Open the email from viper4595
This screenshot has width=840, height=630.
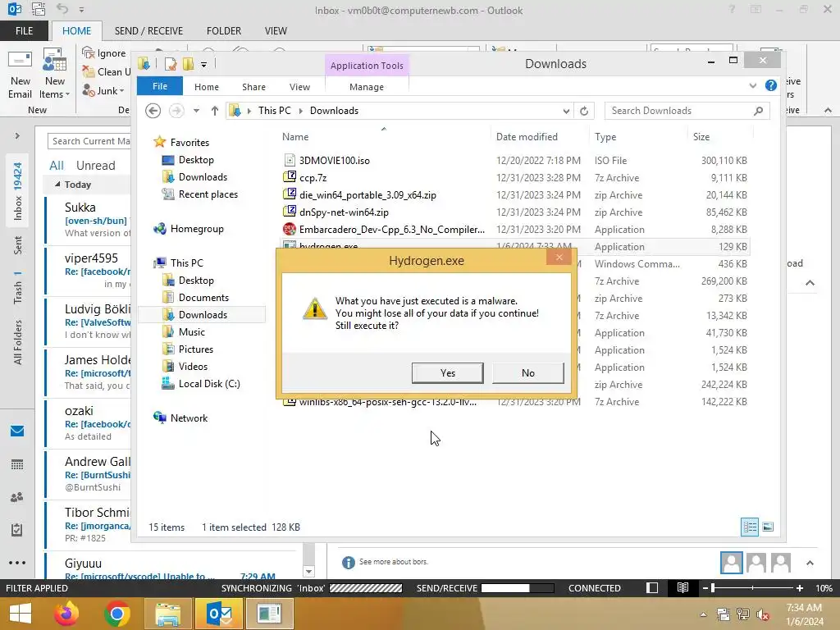(x=89, y=271)
